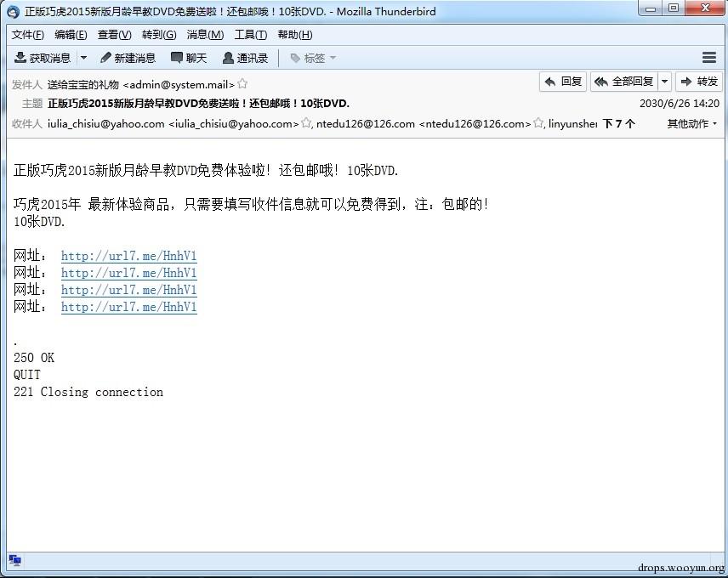
Task: Forward this message with 转发 button
Action: [699, 82]
